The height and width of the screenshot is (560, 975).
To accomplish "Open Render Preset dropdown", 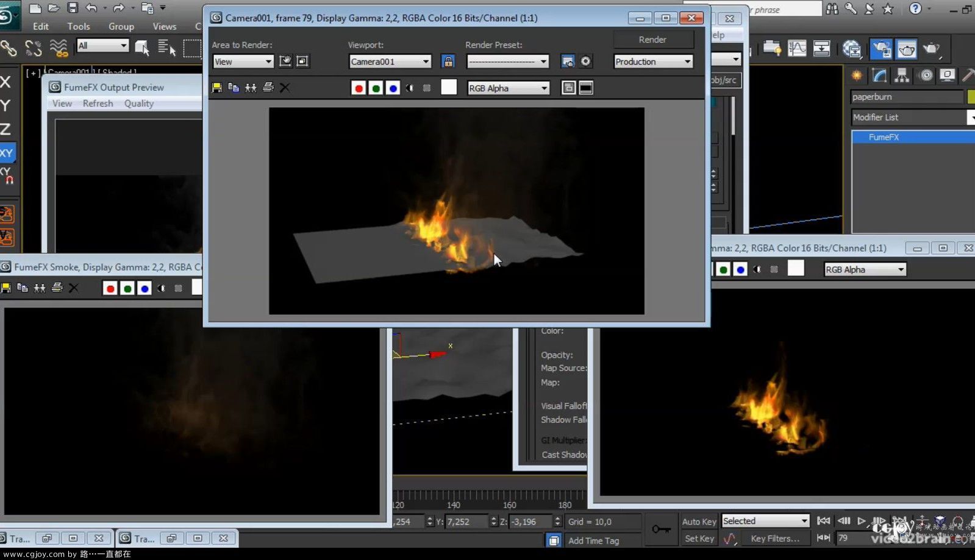I will 508,62.
